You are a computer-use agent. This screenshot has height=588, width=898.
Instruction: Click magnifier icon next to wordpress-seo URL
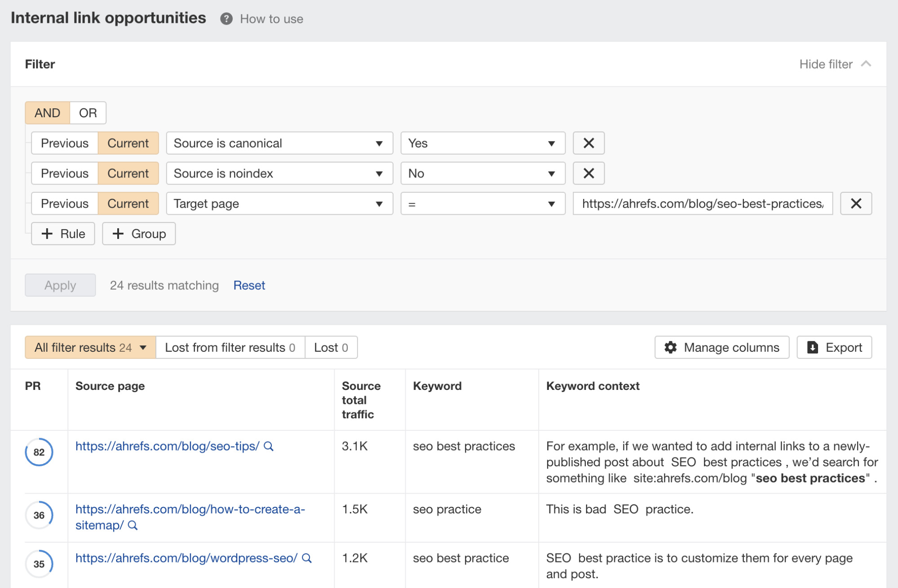click(307, 558)
